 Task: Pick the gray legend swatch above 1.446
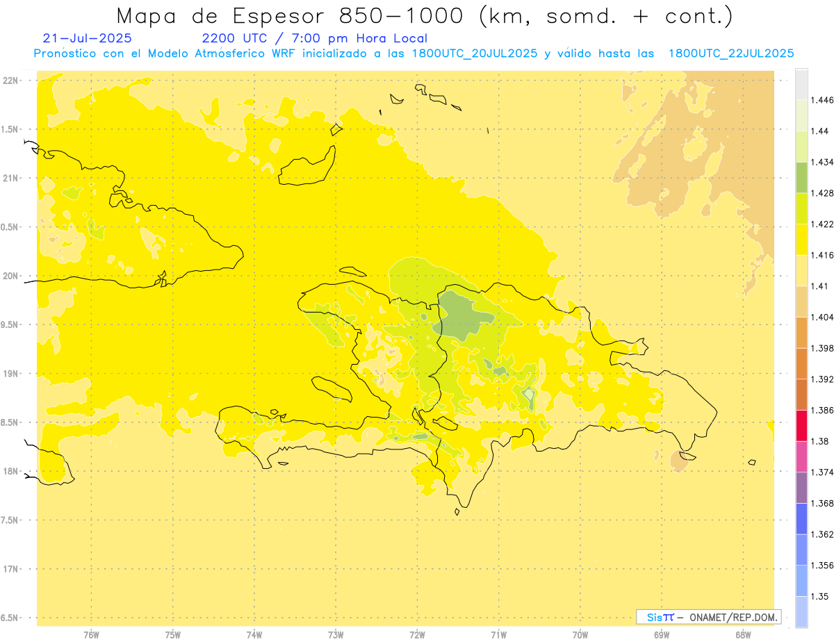801,84
